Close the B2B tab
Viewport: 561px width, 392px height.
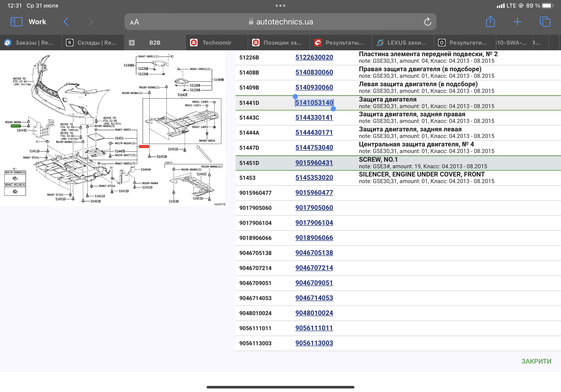click(132, 43)
